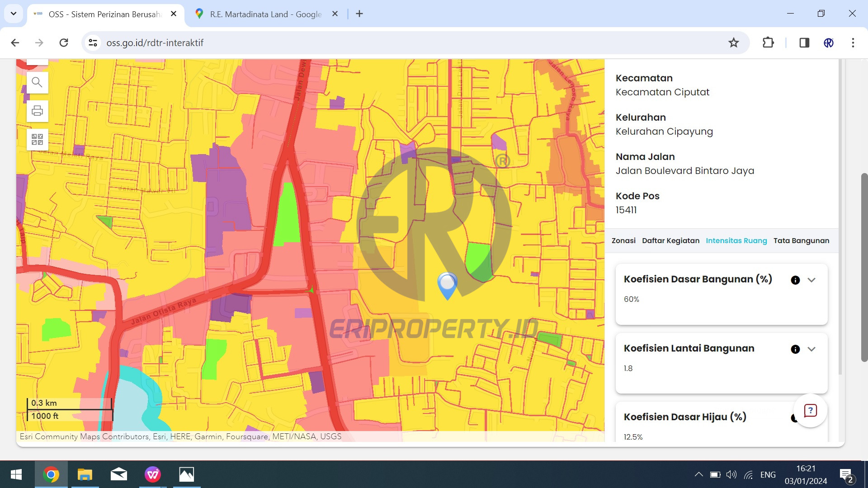868x488 pixels.
Task: Click info icon for Koefisien Lantai Bangunan
Action: pos(795,349)
